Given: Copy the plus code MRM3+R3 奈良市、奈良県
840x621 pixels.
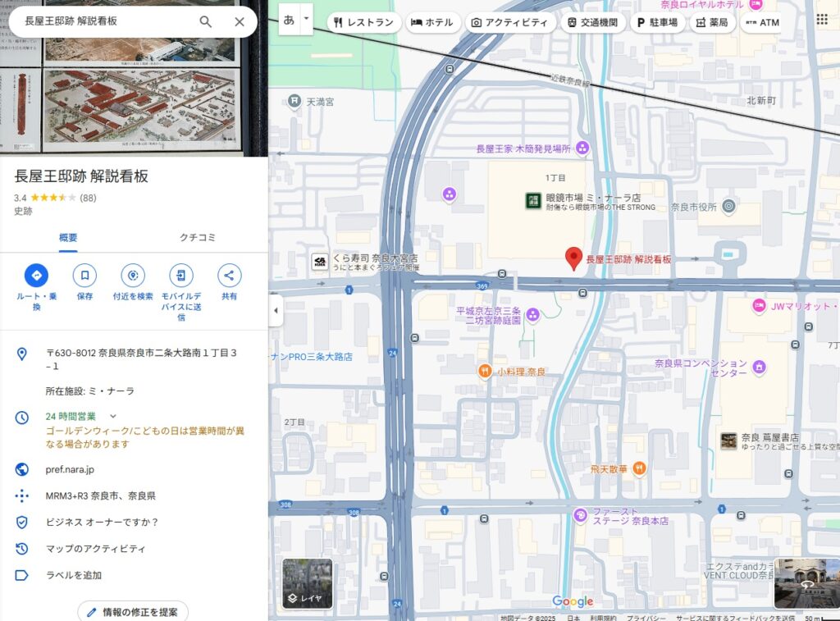Looking at the screenshot, I should tap(100, 495).
